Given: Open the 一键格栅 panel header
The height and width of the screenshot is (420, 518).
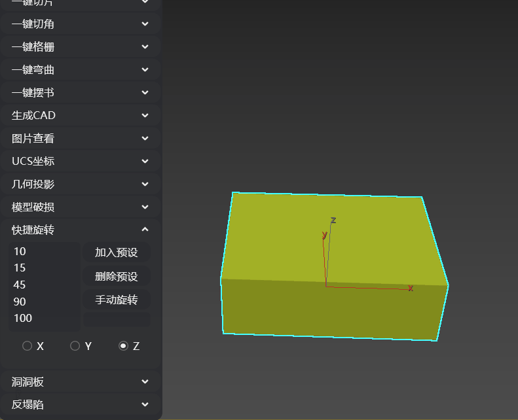Looking at the screenshot, I should [x=81, y=46].
